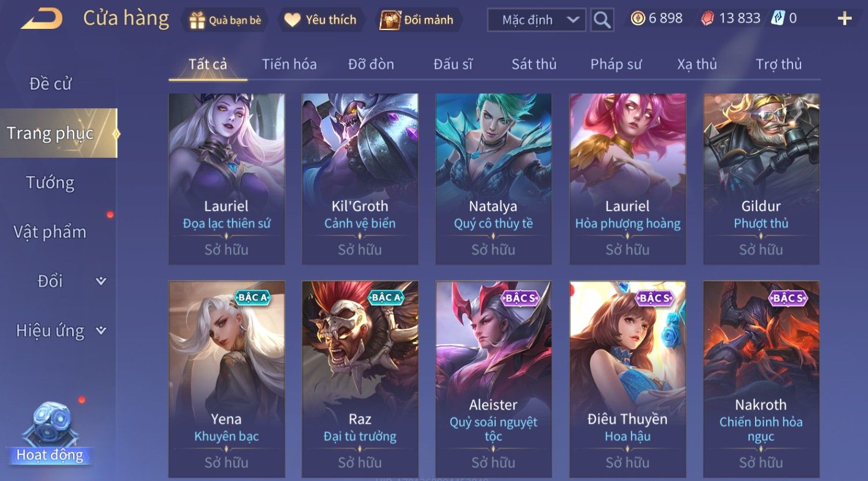Image resolution: width=868 pixels, height=481 pixels.
Task: Click the red ruby currency icon
Action: point(707,19)
